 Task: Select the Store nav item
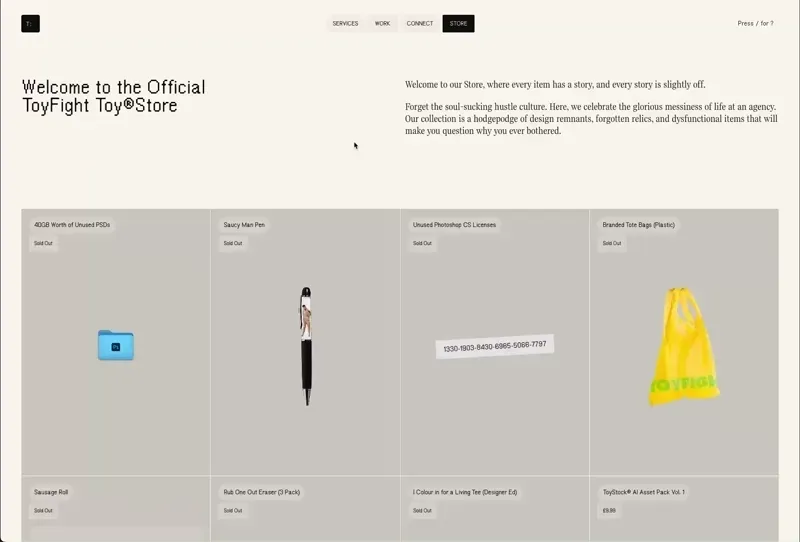(x=458, y=23)
